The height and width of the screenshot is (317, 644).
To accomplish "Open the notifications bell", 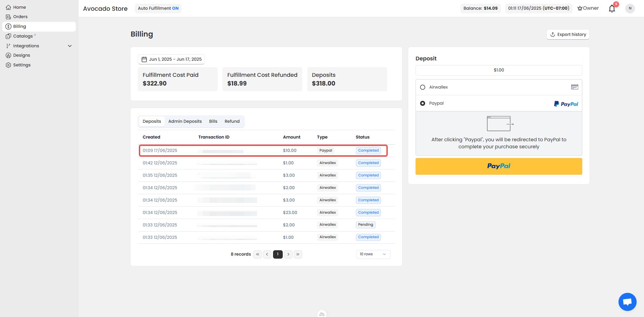I will point(612,8).
